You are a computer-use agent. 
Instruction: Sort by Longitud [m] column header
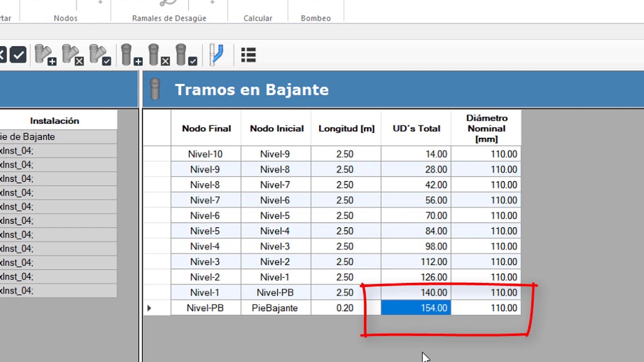click(x=346, y=128)
